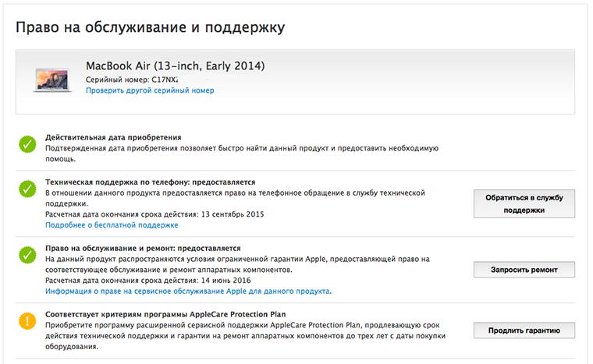Click 'MacBook Air (13-inch, Early 2014)' product title
The image size is (593, 364).
pyautogui.click(x=176, y=64)
